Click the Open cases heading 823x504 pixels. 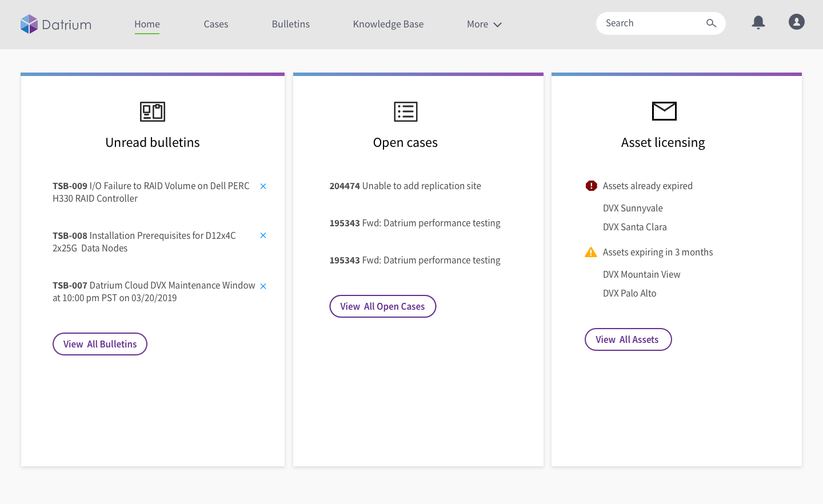click(x=405, y=142)
